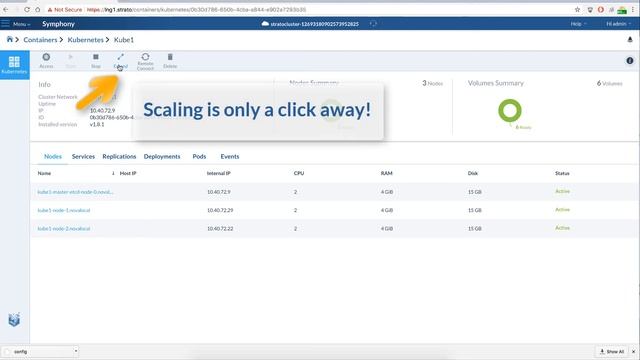
Task: Click the shield extension icon
Action: pos(590,9)
